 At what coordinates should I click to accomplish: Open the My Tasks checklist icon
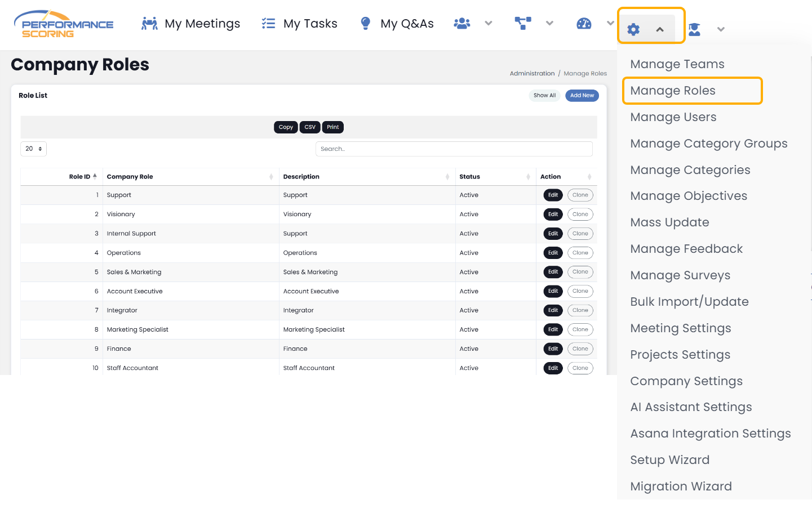coord(268,24)
